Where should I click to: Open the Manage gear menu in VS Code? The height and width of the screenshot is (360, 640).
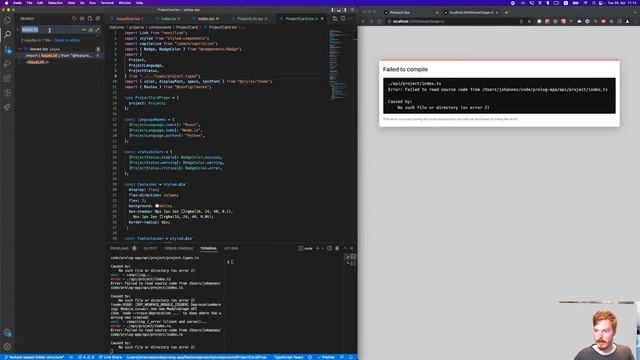tap(7, 347)
